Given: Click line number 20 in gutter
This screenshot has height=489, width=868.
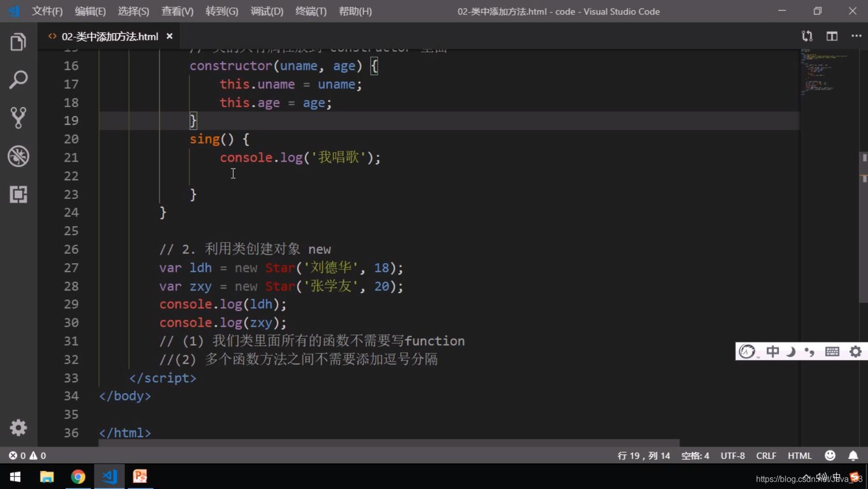Looking at the screenshot, I should point(71,139).
